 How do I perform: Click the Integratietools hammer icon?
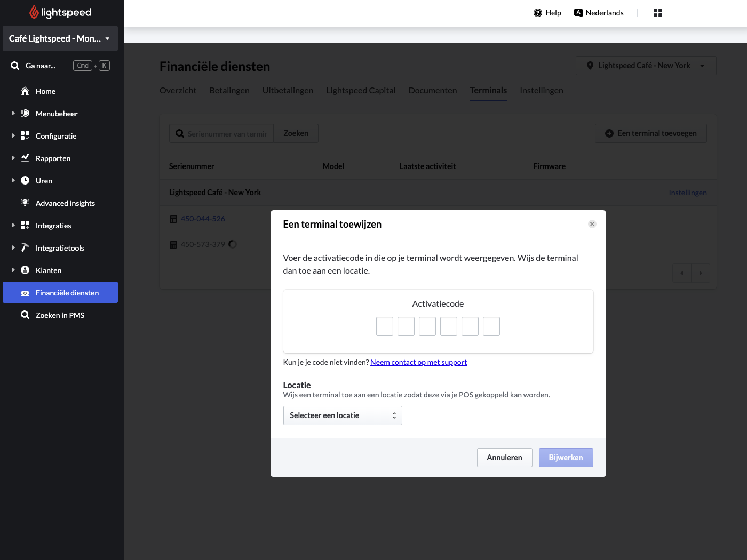click(25, 248)
